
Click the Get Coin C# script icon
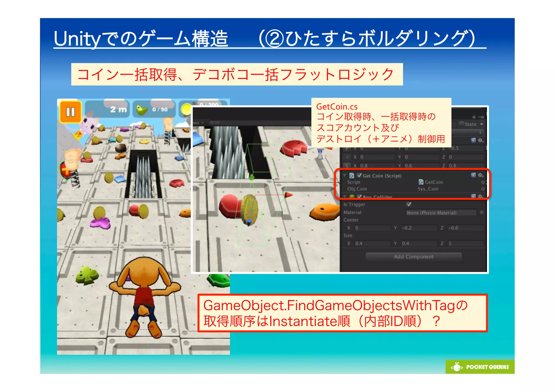(352, 176)
